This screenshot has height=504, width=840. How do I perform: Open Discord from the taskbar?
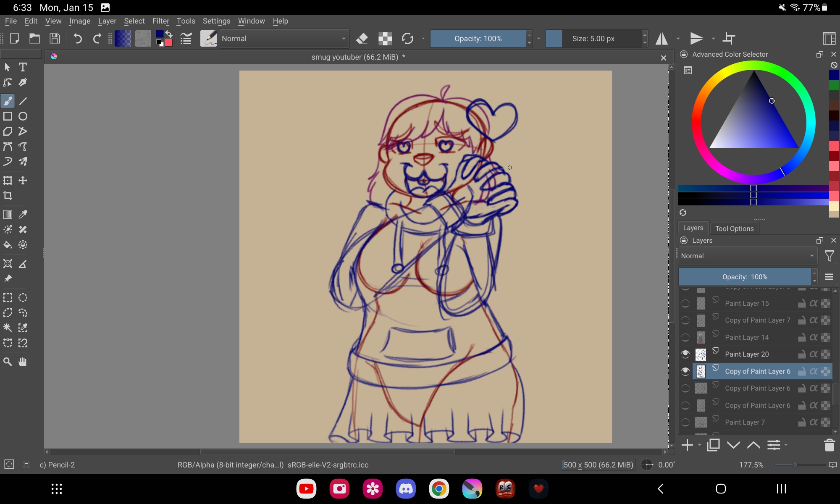406,488
